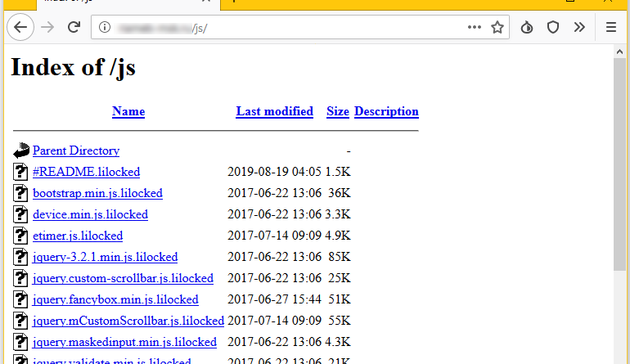The height and width of the screenshot is (364, 630).
Task: Open the hamburger application menu
Action: (611, 27)
